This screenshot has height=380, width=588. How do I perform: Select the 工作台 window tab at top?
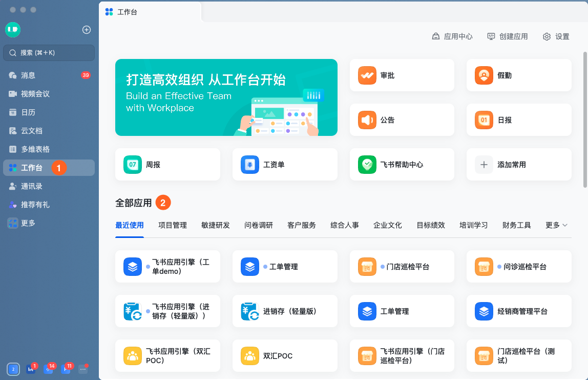[x=150, y=12]
